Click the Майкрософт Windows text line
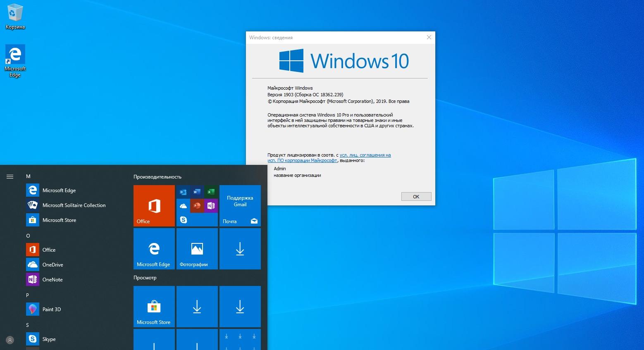 click(x=290, y=88)
